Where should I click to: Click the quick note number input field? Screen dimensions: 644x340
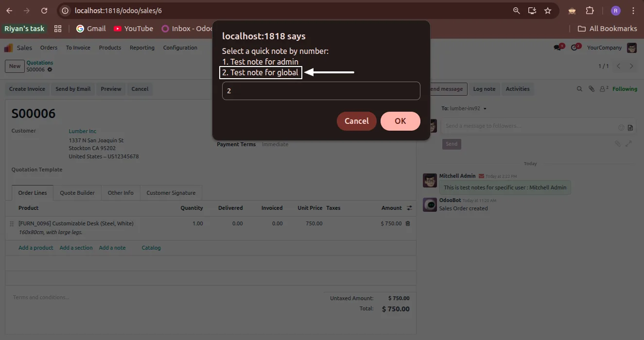[321, 91]
